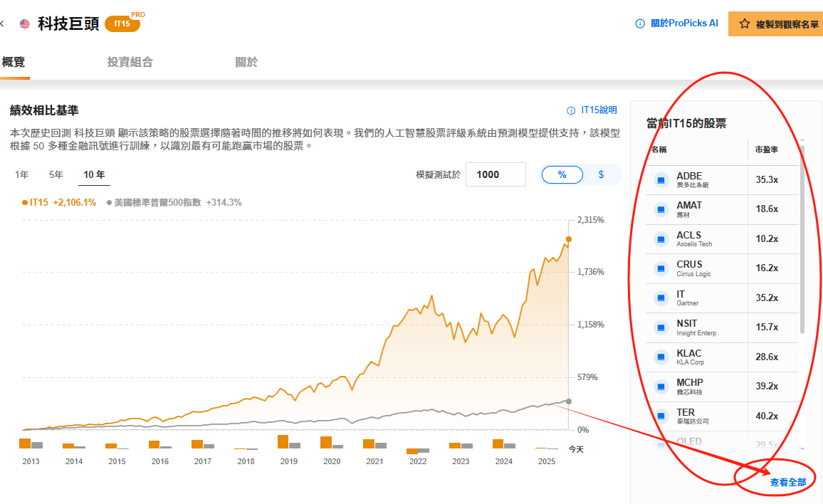
Task: Click the info icon next to IT15說明
Action: coord(571,110)
